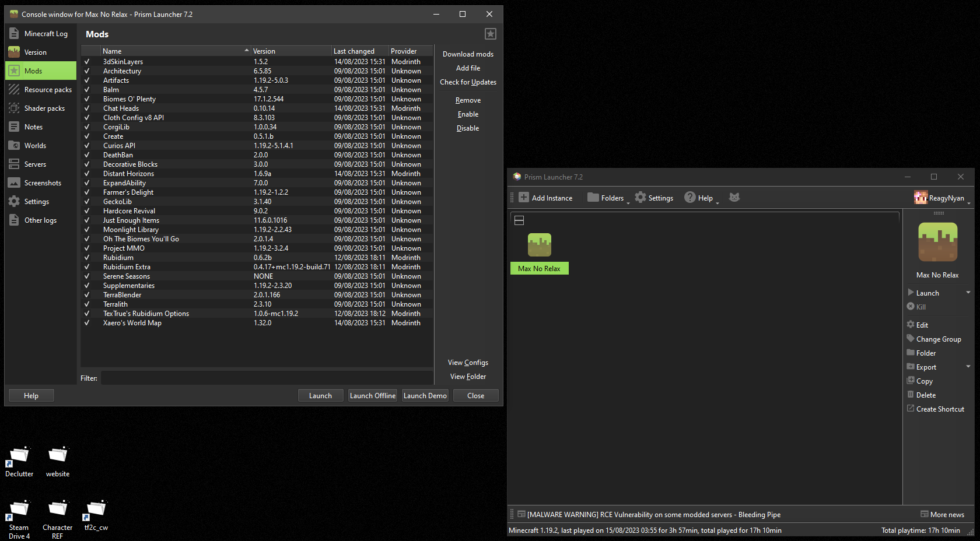Sort mods by Provider column header

(410, 51)
